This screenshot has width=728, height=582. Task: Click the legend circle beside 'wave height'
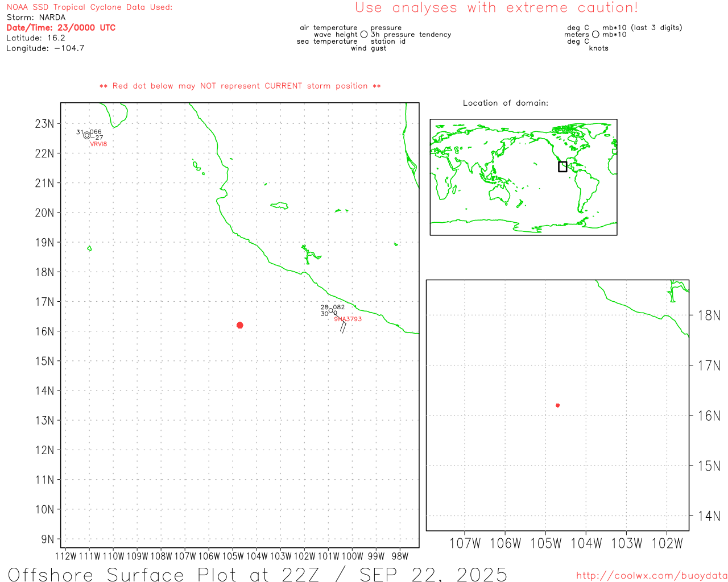364,35
